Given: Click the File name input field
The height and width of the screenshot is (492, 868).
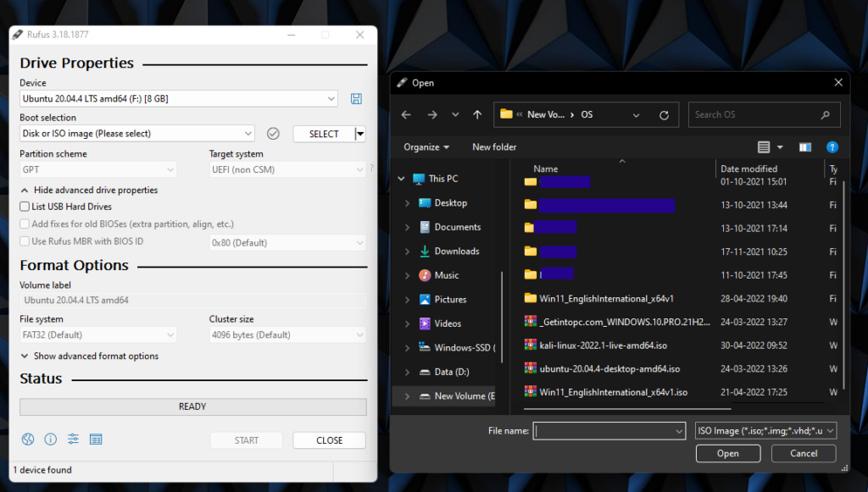Looking at the screenshot, I should coord(609,431).
